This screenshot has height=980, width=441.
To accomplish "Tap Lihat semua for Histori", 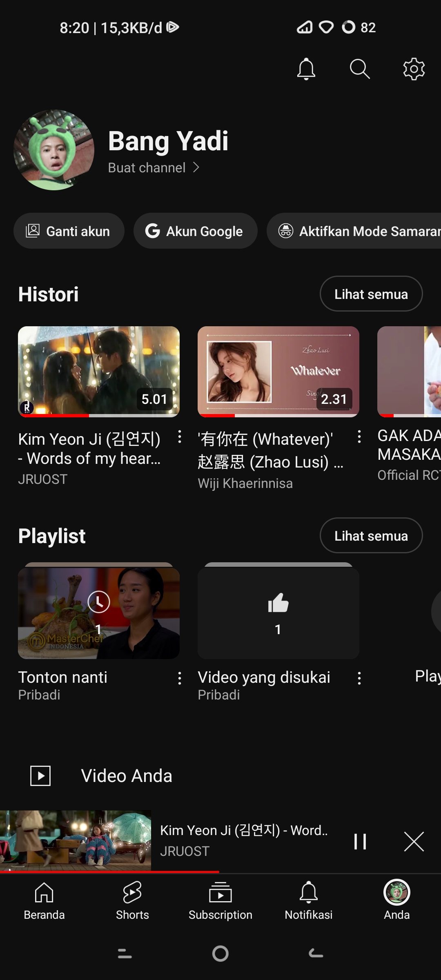I will click(371, 294).
